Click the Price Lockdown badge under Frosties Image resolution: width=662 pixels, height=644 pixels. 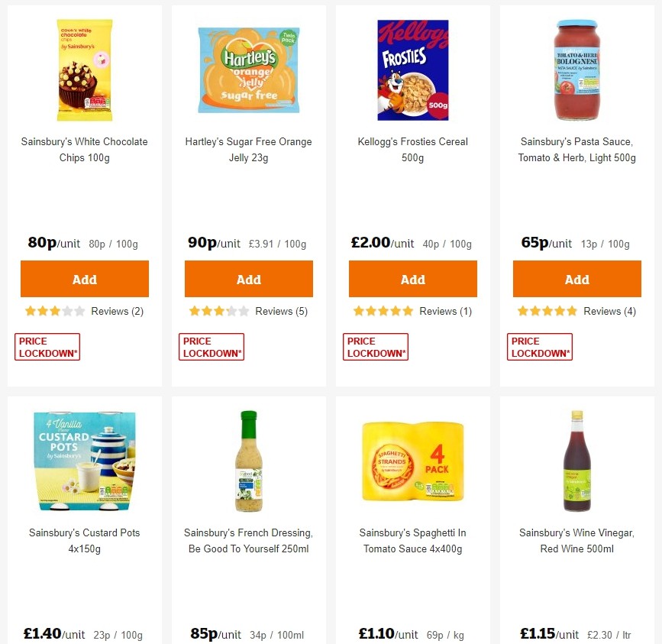click(x=375, y=346)
